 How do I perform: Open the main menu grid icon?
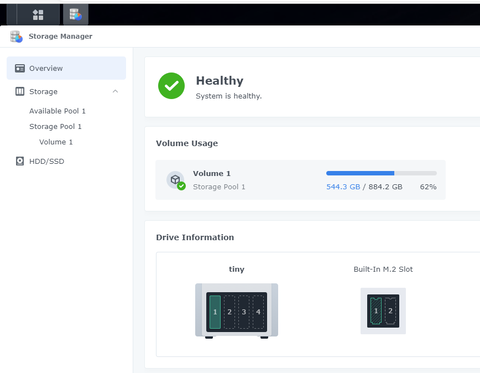(38, 15)
